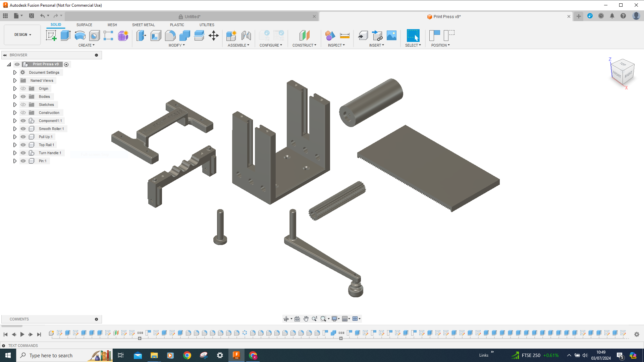Toggle visibility of Smooth Roller:1
This screenshot has height=362, width=644.
tap(23, 129)
